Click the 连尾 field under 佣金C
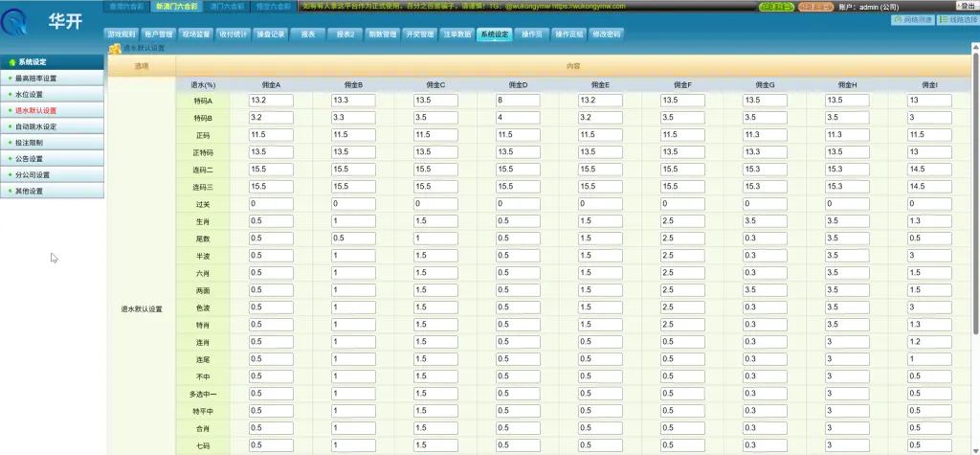The width and height of the screenshot is (980, 455). 435,359
